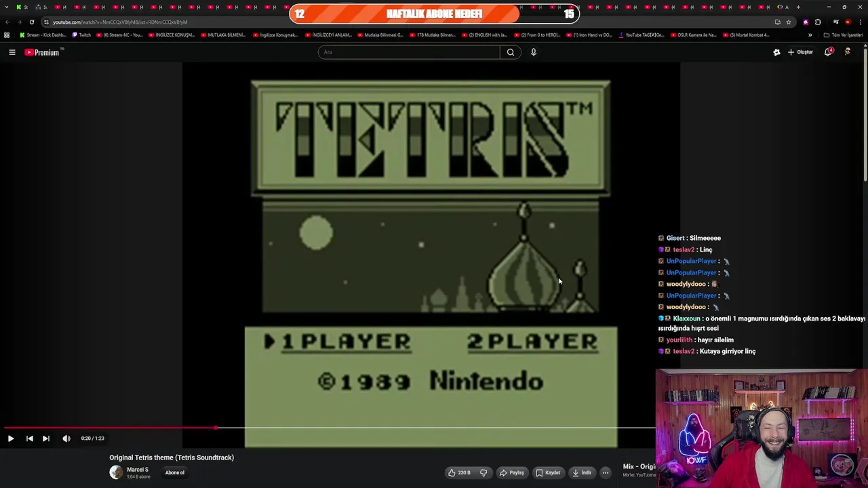Click the Mix - Original playlist title
The width and height of the screenshot is (868, 488).
click(639, 466)
